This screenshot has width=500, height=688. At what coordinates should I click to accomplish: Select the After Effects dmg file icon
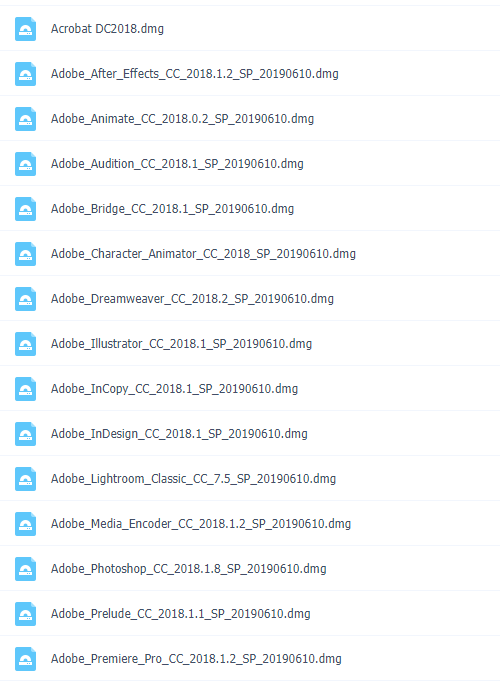(25, 74)
